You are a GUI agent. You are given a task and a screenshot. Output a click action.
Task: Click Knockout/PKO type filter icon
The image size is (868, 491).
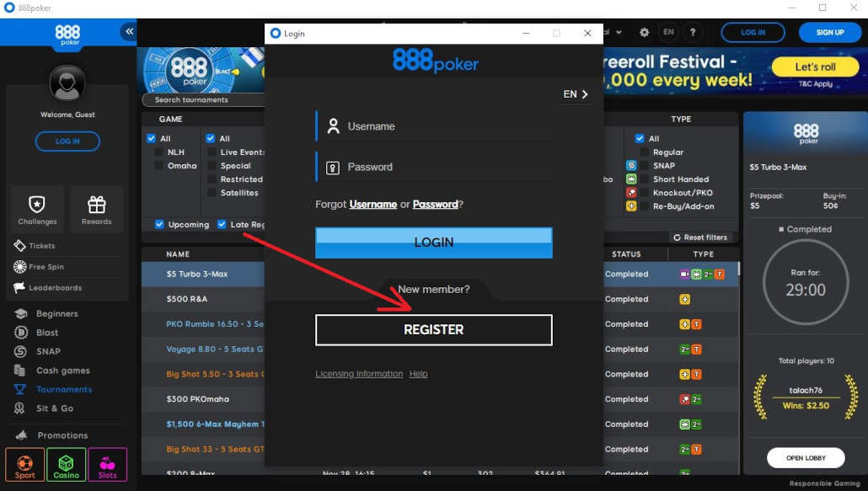(x=631, y=192)
